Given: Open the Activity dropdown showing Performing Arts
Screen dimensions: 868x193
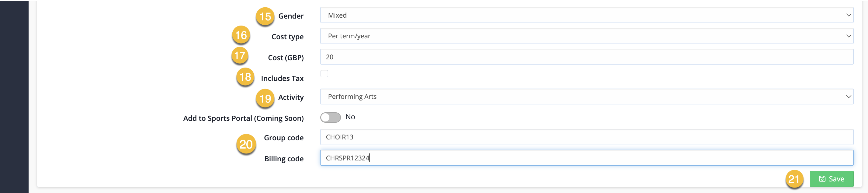Looking at the screenshot, I should pyautogui.click(x=586, y=96).
